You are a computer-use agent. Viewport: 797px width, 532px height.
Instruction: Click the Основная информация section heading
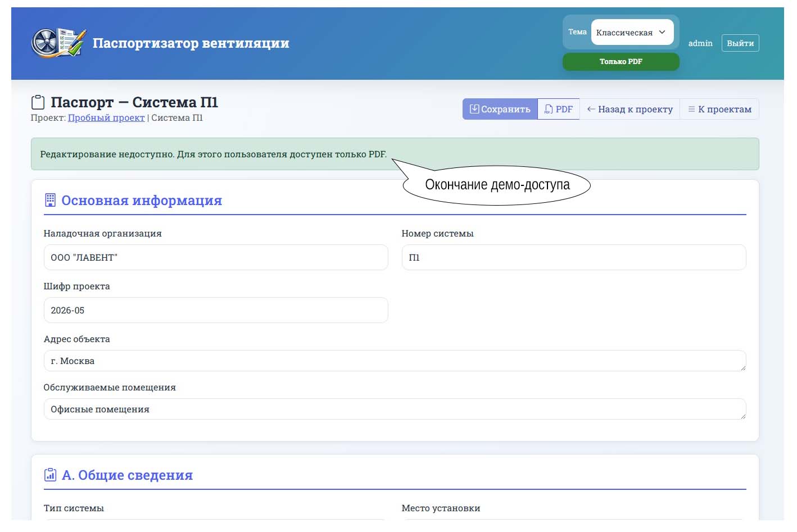click(142, 201)
